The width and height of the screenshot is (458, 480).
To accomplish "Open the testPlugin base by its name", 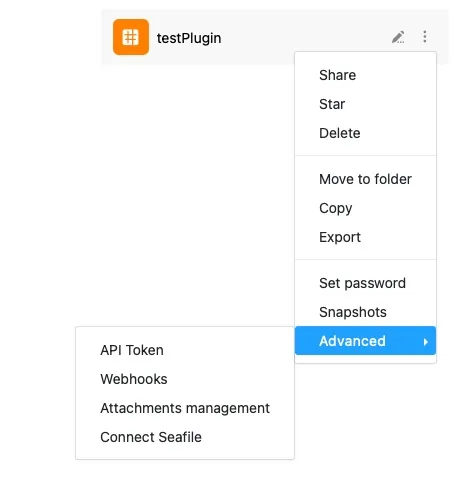I will coord(189,38).
